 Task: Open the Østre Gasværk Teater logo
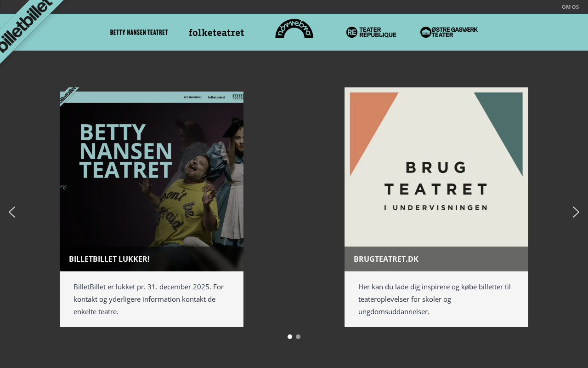pos(449,32)
